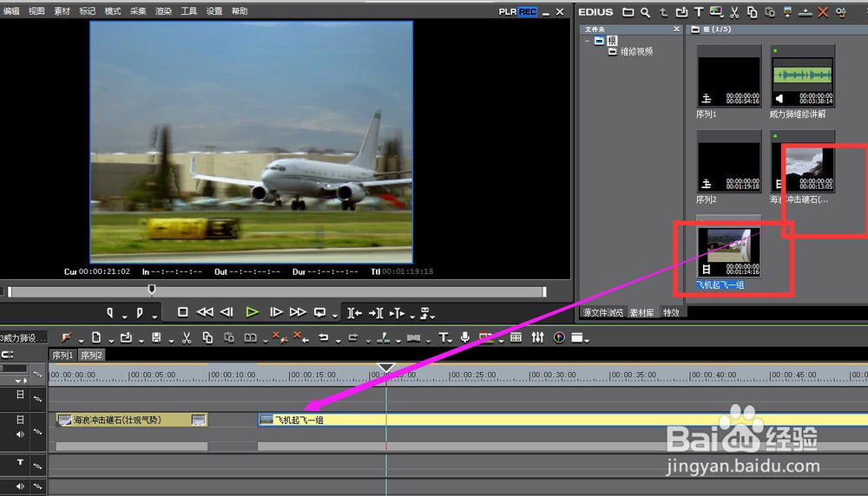Image resolution: width=868 pixels, height=496 pixels.
Task: Click the Paste icon in bin toolbar
Action: click(x=770, y=12)
